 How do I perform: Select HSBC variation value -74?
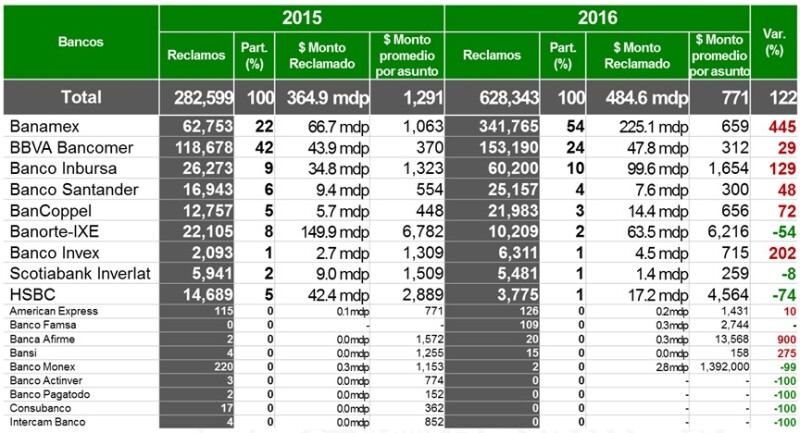point(784,295)
